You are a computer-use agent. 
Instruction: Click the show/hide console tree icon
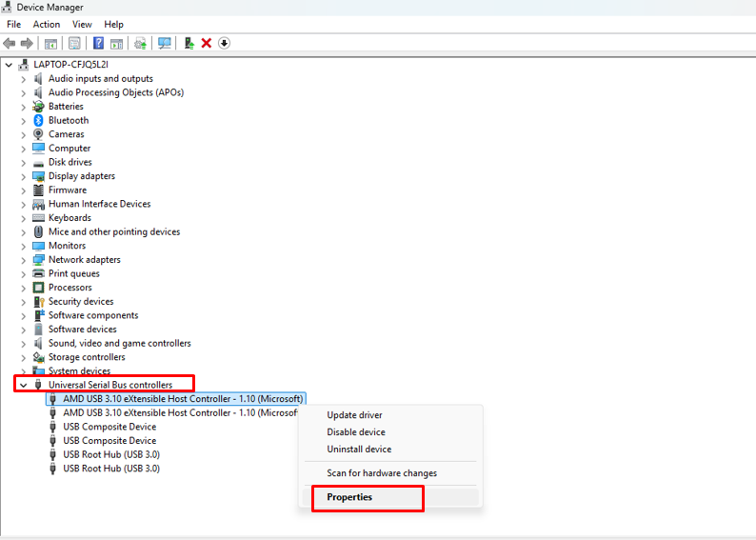50,43
